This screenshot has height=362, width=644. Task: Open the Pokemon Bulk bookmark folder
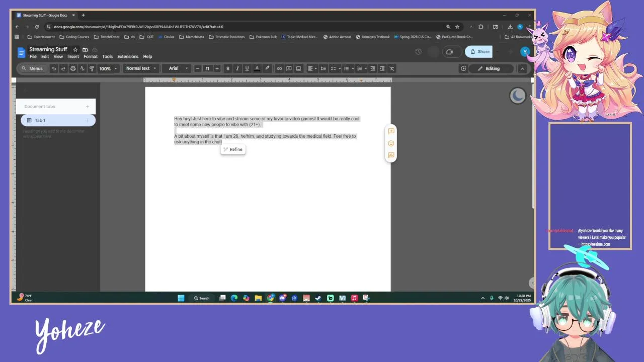pos(263,37)
